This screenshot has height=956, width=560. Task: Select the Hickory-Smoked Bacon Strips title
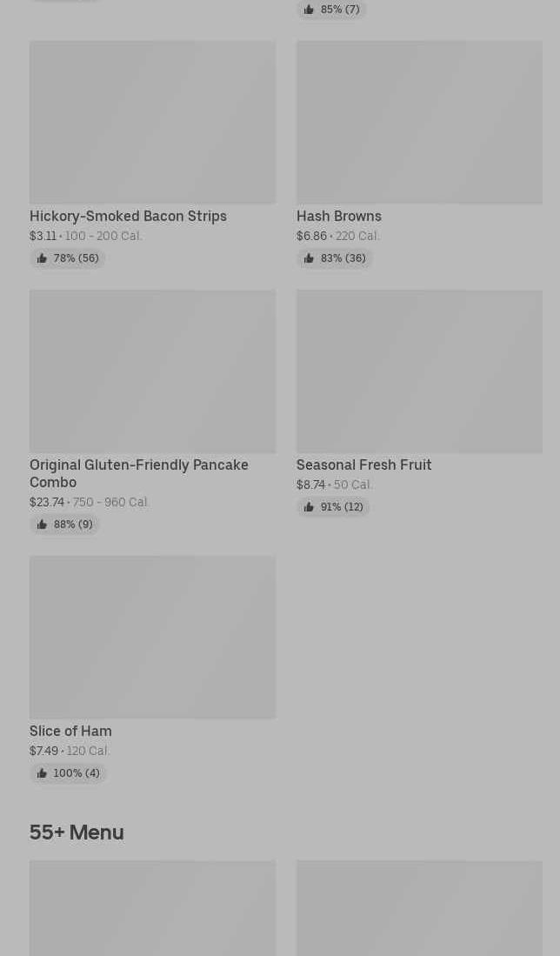click(x=128, y=216)
